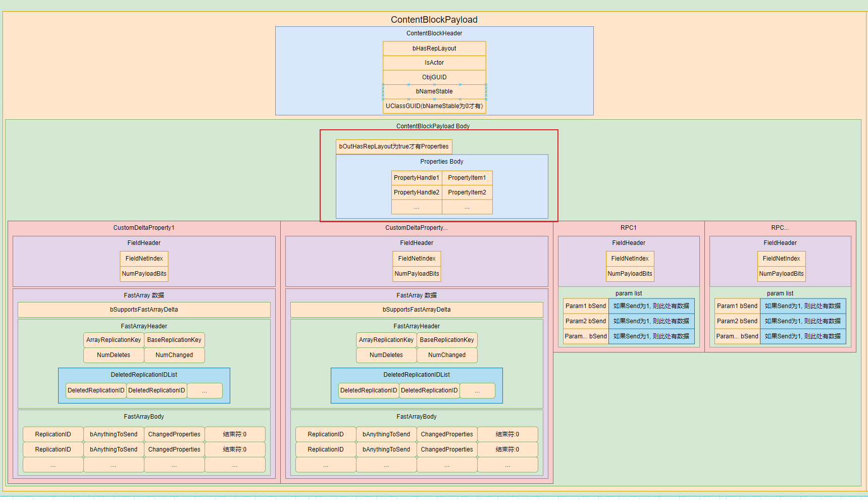Viewport: 868px width, 500px height.
Task: Click DeletedReplicationIDList label in CustomDeltaProperty... block
Action: (x=417, y=375)
